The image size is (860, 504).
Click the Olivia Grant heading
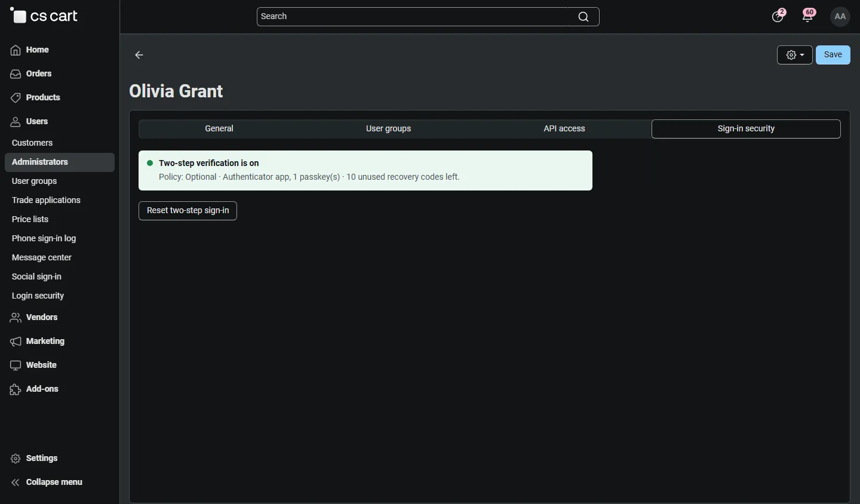click(x=176, y=91)
